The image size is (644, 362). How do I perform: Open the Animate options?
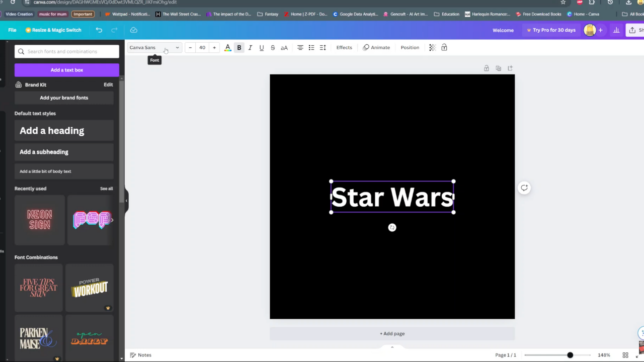(376, 48)
